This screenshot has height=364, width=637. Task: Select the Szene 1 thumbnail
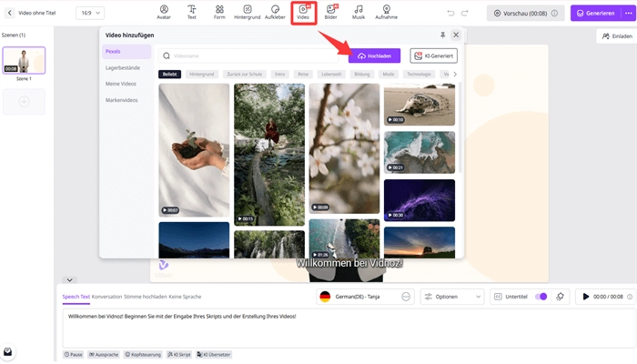point(24,60)
